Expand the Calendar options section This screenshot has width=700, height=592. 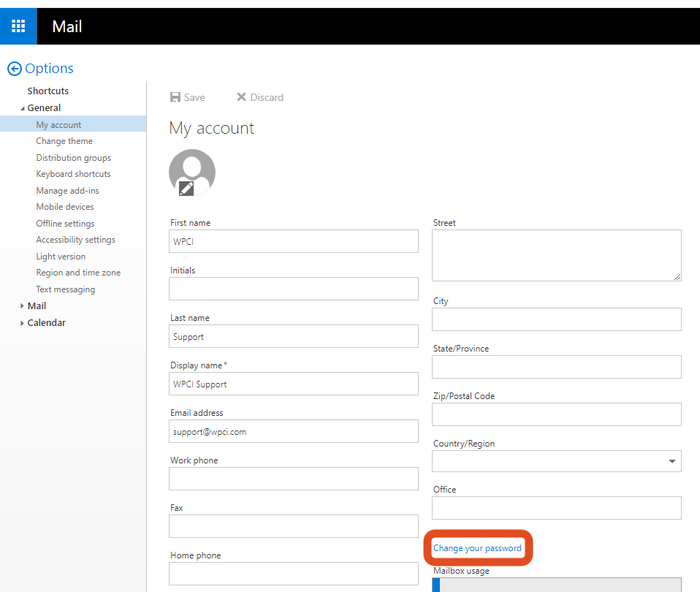23,323
